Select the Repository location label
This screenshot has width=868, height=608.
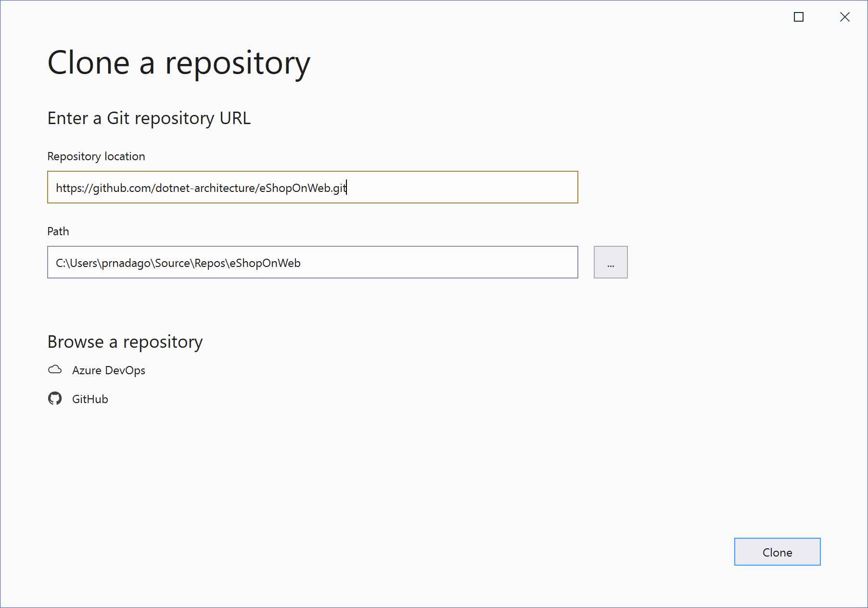96,156
